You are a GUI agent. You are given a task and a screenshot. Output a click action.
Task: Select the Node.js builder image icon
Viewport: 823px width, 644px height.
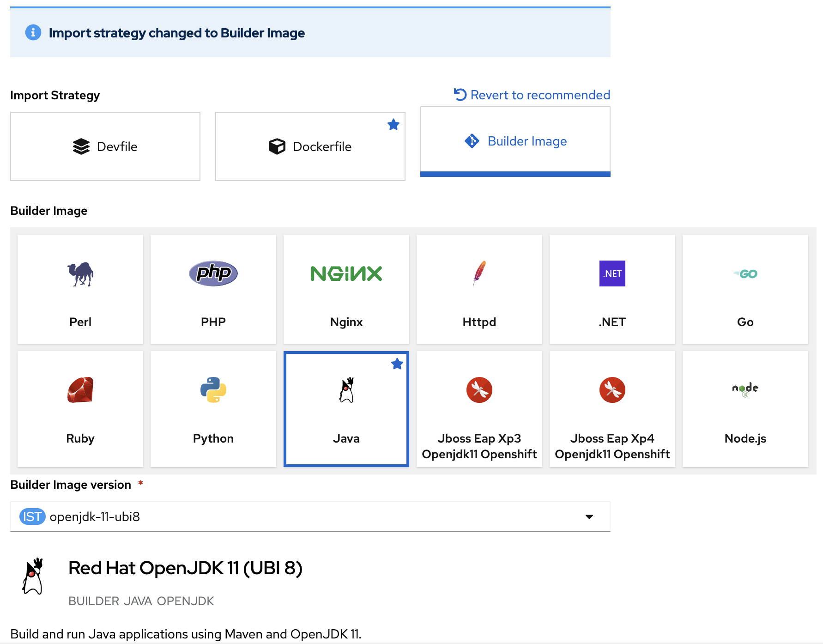pyautogui.click(x=745, y=389)
